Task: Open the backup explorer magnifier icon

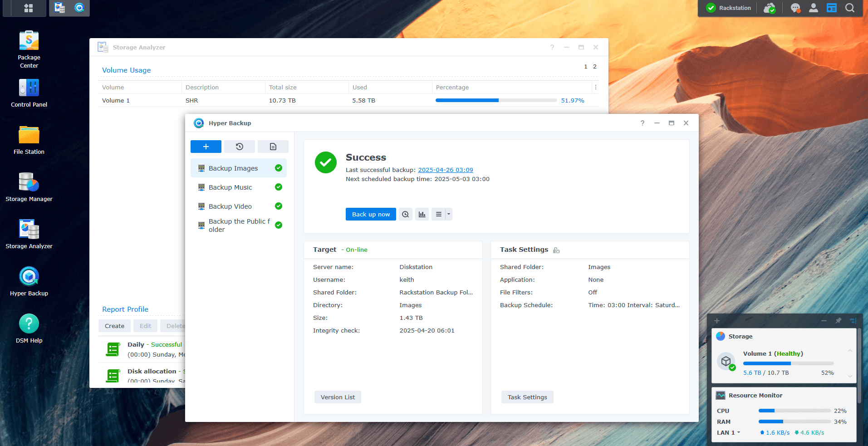Action: tap(405, 214)
